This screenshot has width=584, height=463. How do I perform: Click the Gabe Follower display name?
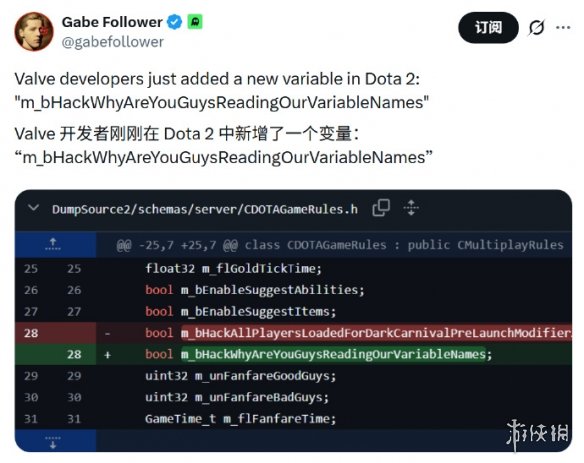point(112,22)
